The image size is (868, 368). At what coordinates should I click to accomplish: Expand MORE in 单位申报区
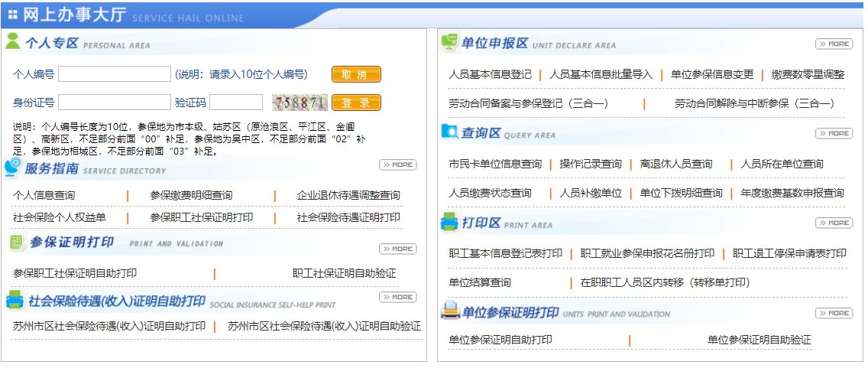pos(834,44)
